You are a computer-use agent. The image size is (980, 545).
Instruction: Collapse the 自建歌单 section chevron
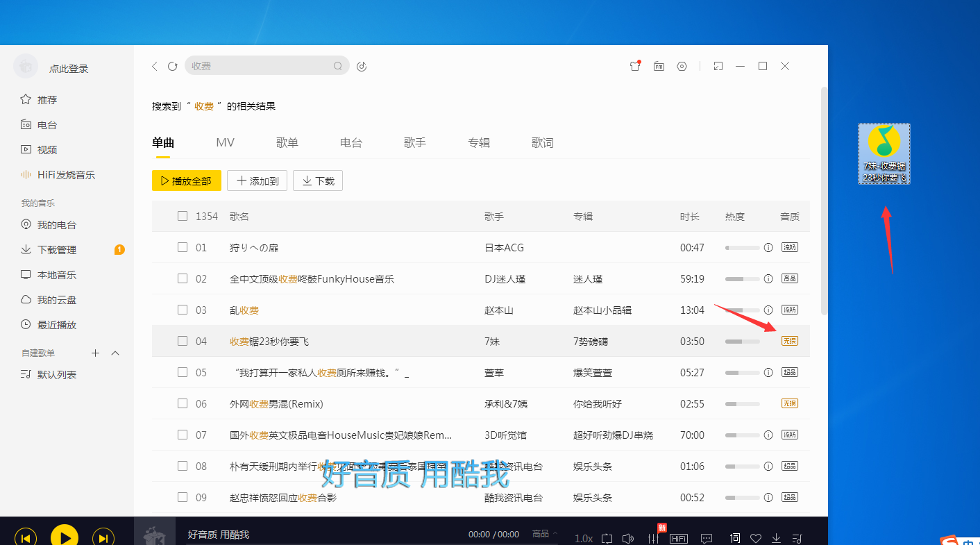click(x=115, y=353)
